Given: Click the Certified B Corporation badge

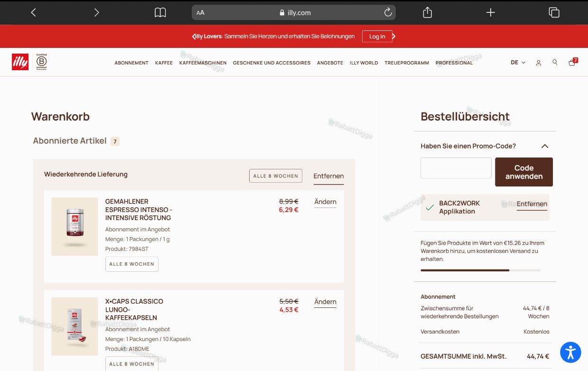Looking at the screenshot, I should tap(42, 62).
